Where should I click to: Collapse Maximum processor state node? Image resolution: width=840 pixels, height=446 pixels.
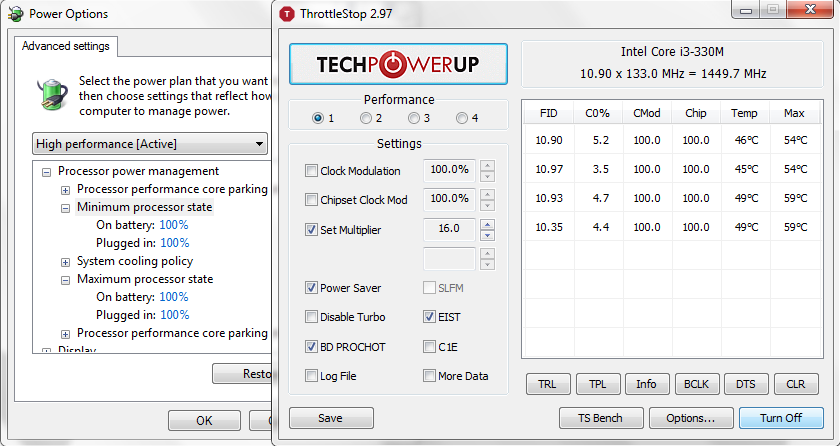tap(65, 280)
